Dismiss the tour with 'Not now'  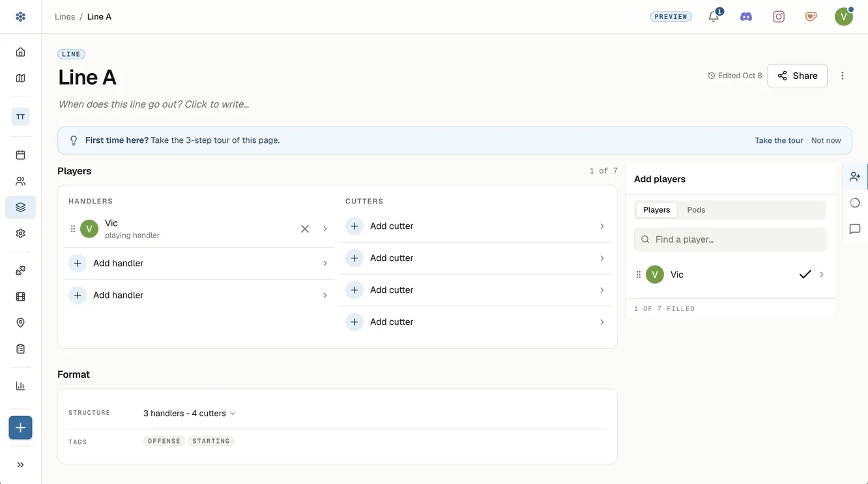click(x=826, y=141)
